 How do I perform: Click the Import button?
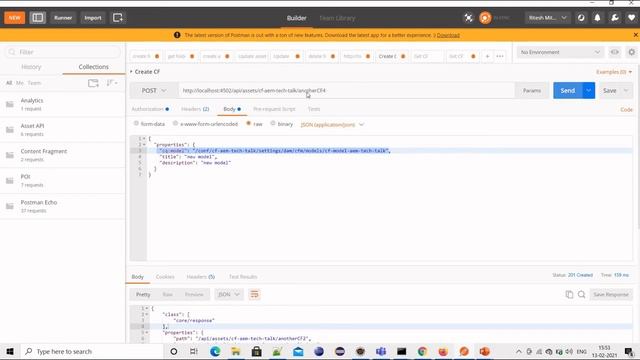(93, 18)
